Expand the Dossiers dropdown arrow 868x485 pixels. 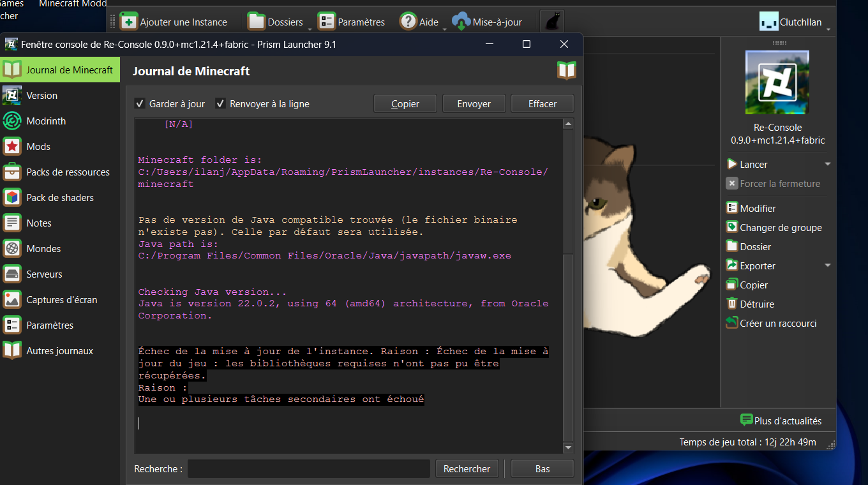[310, 29]
